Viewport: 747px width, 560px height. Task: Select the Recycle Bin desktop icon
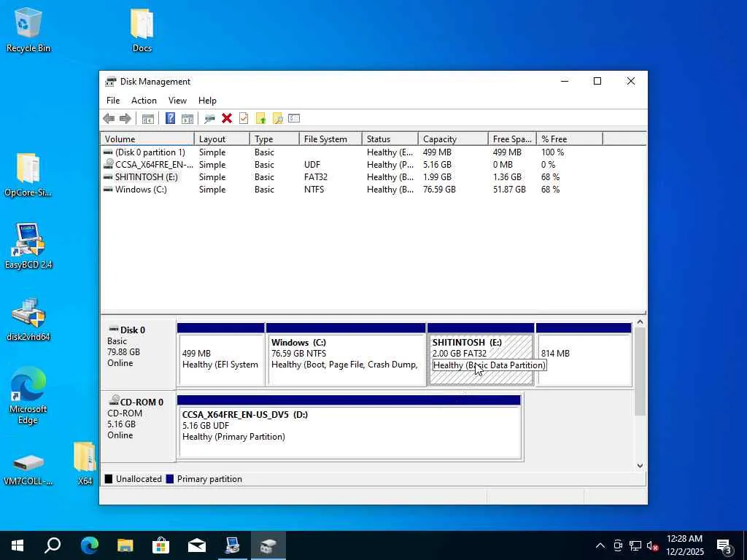click(x=28, y=29)
